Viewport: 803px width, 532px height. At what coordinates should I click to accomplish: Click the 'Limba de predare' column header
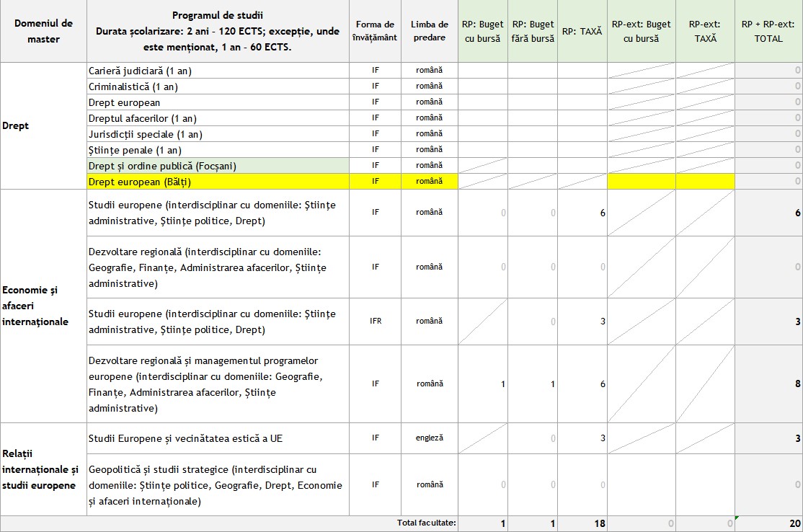pos(430,31)
